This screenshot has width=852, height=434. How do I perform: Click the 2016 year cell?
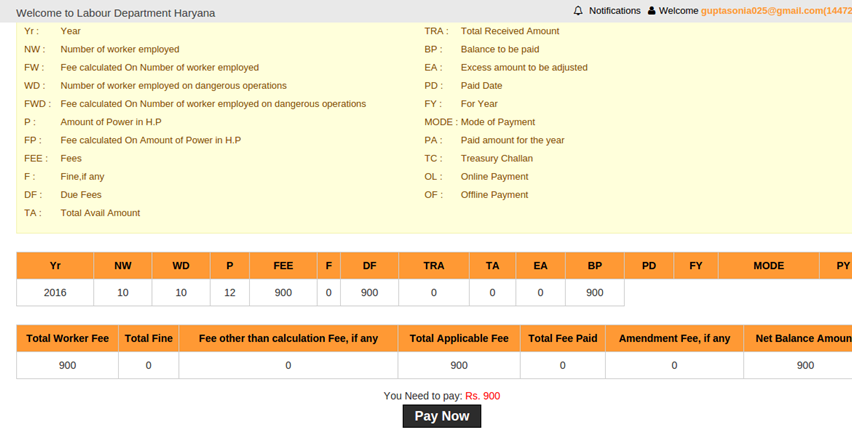pos(55,293)
